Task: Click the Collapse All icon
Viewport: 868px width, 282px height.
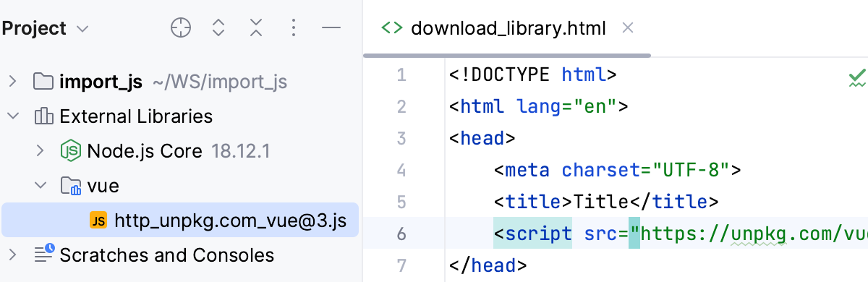Action: [x=256, y=28]
